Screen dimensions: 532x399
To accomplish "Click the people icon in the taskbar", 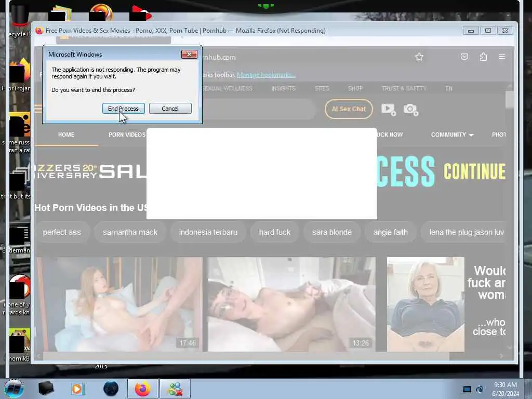I will tap(175, 389).
